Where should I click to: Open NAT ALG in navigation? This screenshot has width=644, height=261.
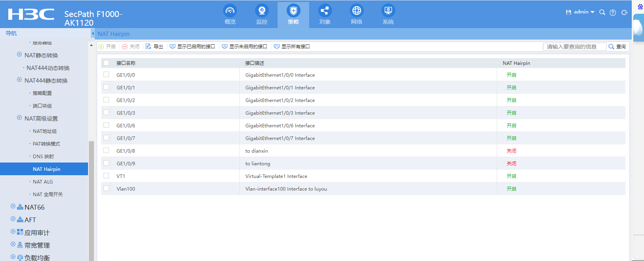click(43, 182)
